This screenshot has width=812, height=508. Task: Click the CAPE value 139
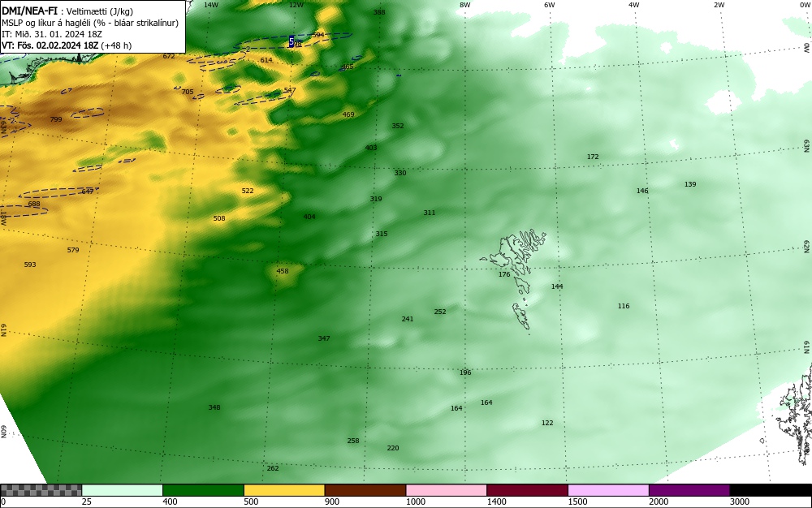690,185
